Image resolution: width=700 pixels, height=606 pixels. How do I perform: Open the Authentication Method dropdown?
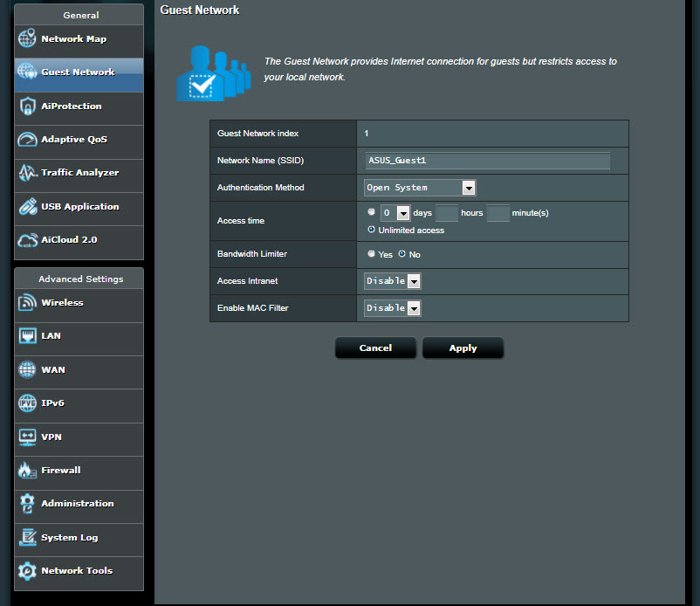[420, 188]
